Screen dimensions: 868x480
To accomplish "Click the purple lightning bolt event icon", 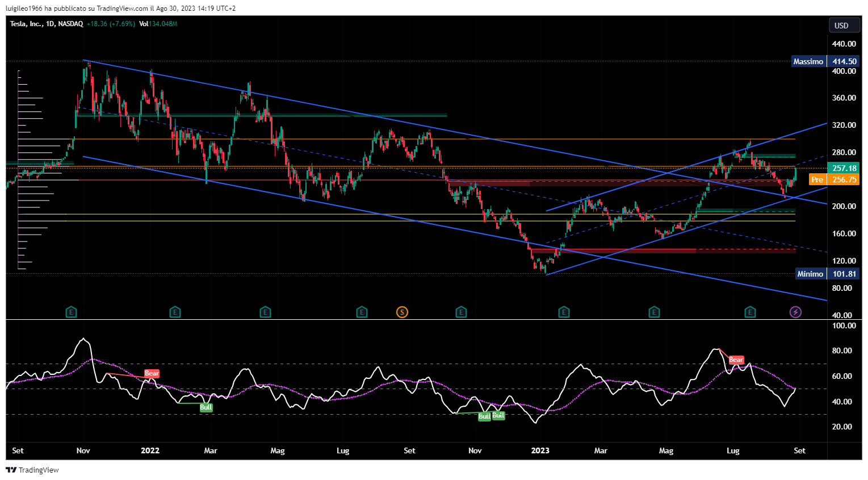I will [x=796, y=312].
